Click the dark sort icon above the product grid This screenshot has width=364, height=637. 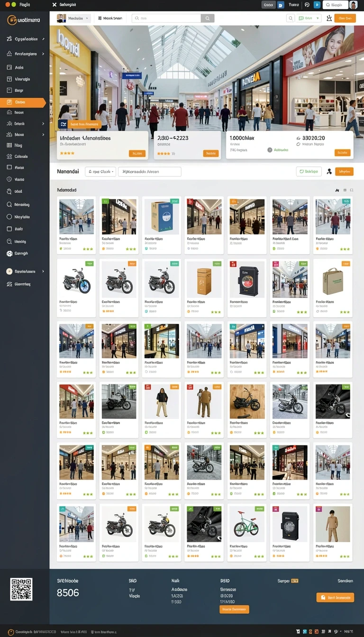coord(337,190)
